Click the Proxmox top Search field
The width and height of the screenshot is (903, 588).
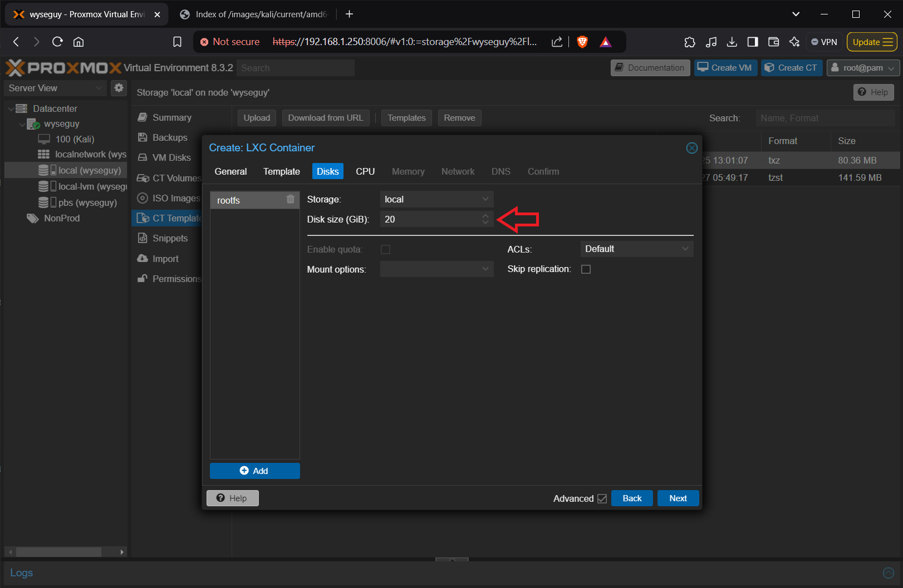point(296,68)
